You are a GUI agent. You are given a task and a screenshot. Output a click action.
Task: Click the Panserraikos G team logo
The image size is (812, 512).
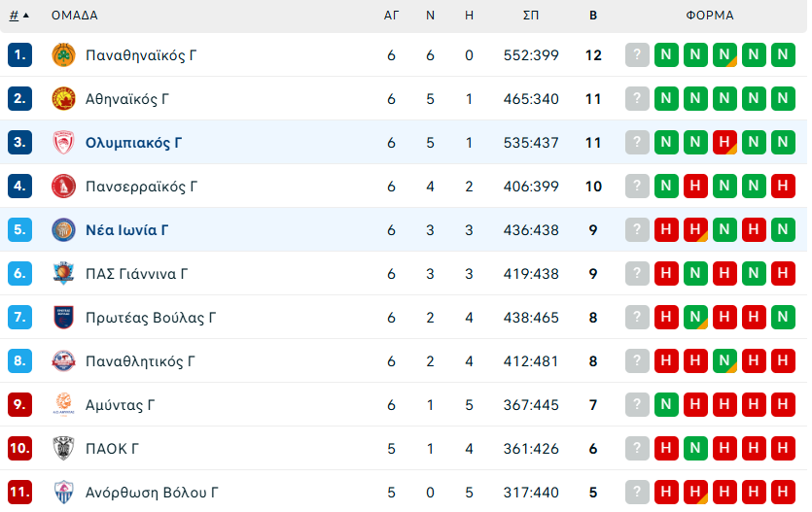(x=63, y=187)
